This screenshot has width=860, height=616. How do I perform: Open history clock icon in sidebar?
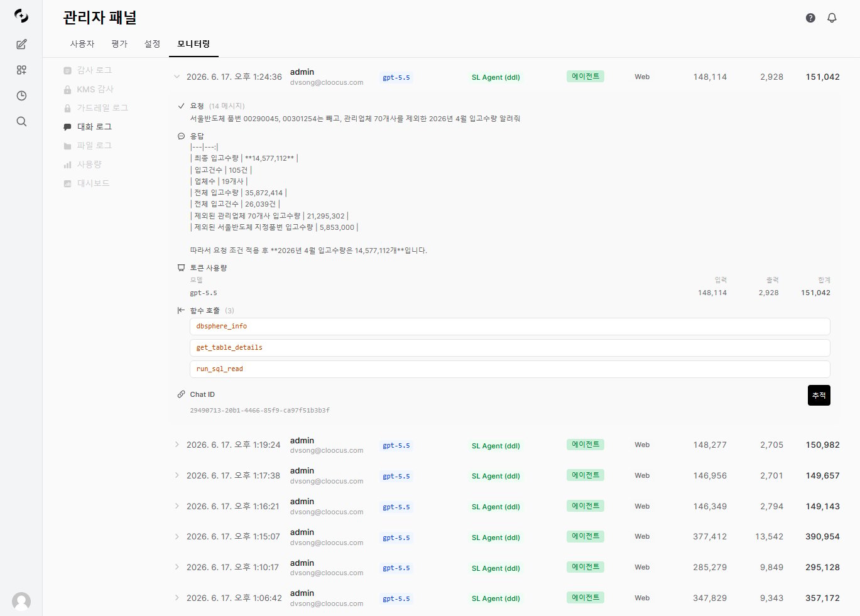tap(21, 95)
